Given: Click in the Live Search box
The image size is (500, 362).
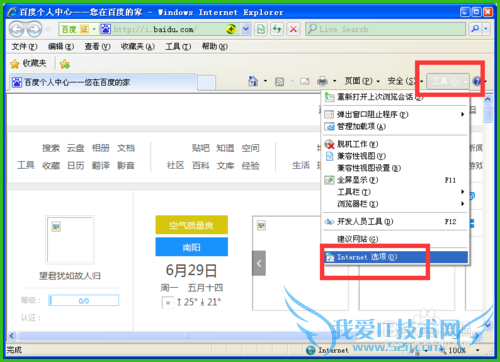Looking at the screenshot, I should click(x=385, y=29).
